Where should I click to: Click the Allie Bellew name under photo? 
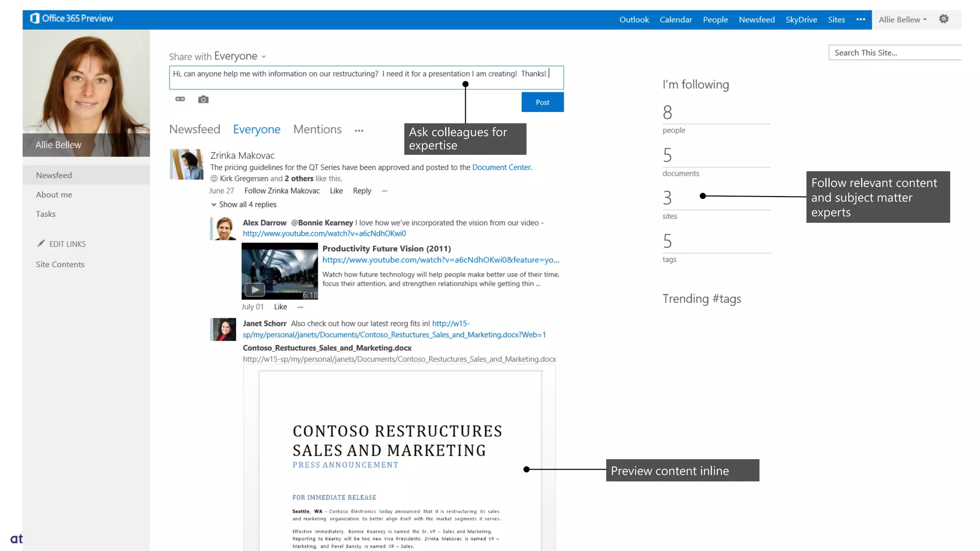[x=58, y=145]
